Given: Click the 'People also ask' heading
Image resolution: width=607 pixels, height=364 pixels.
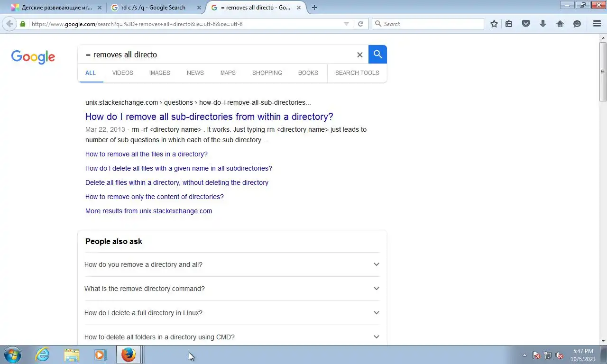Looking at the screenshot, I should click(x=114, y=241).
